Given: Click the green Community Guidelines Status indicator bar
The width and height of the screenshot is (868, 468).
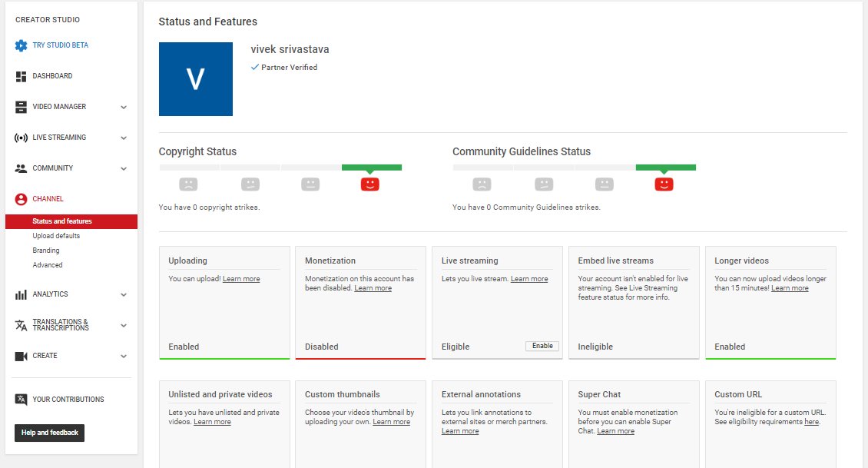Looking at the screenshot, I should pyautogui.click(x=665, y=168).
